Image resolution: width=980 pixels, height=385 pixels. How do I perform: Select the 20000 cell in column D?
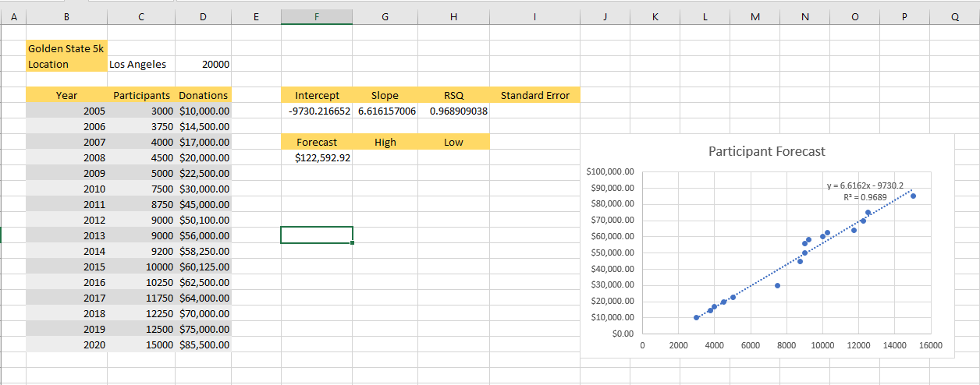[x=203, y=64]
